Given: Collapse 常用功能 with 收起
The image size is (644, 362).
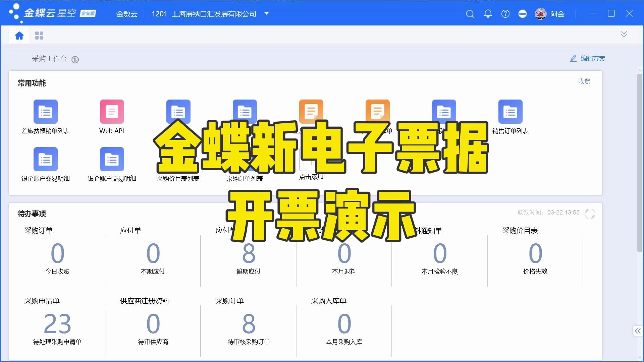Looking at the screenshot, I should (x=584, y=81).
